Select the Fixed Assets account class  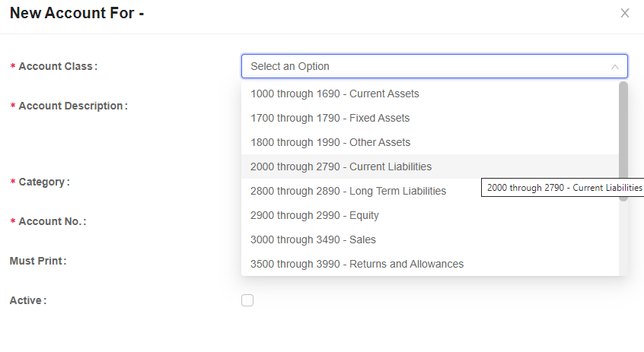(x=430, y=118)
